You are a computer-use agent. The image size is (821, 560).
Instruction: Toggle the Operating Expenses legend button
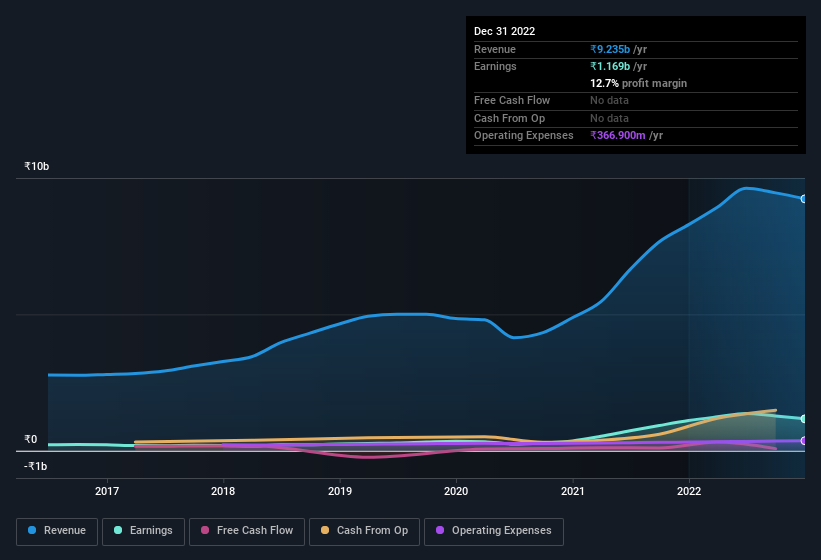coord(494,531)
